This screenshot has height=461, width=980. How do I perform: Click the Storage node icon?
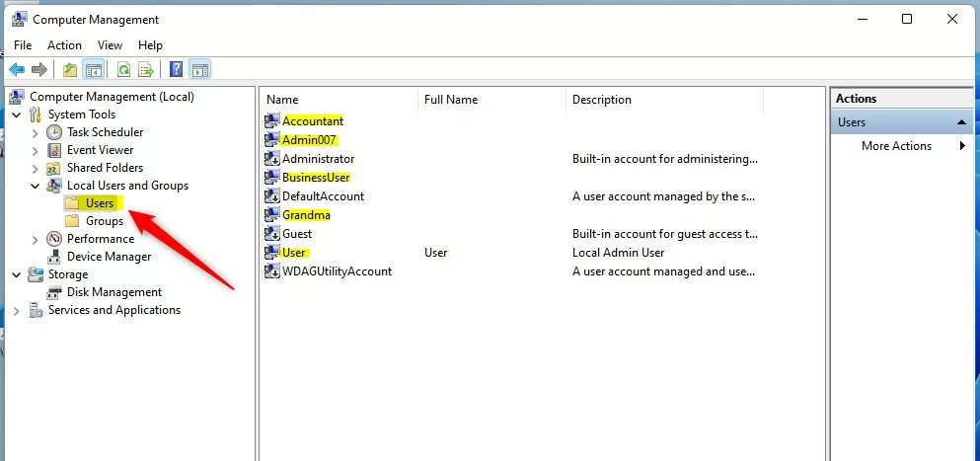(36, 274)
